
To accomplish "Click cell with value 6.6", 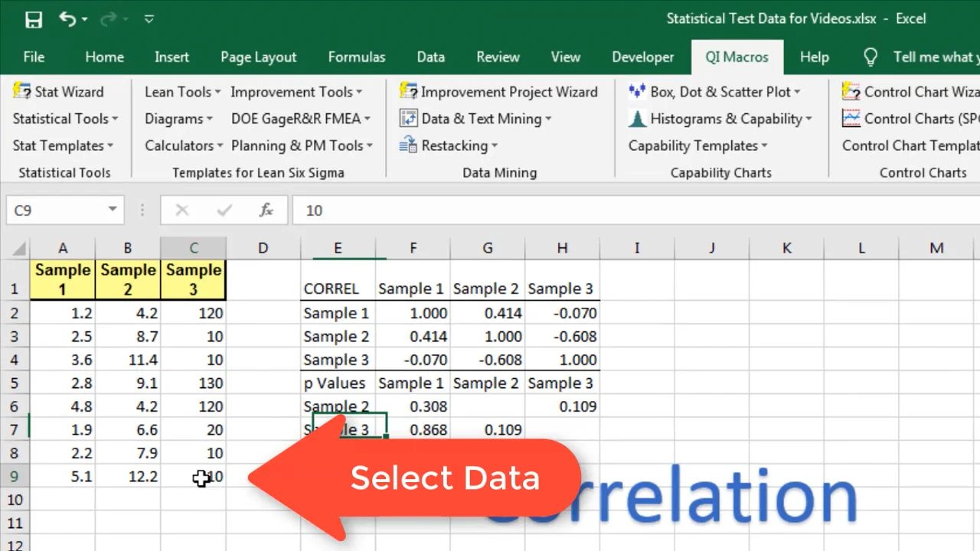I will pos(128,430).
